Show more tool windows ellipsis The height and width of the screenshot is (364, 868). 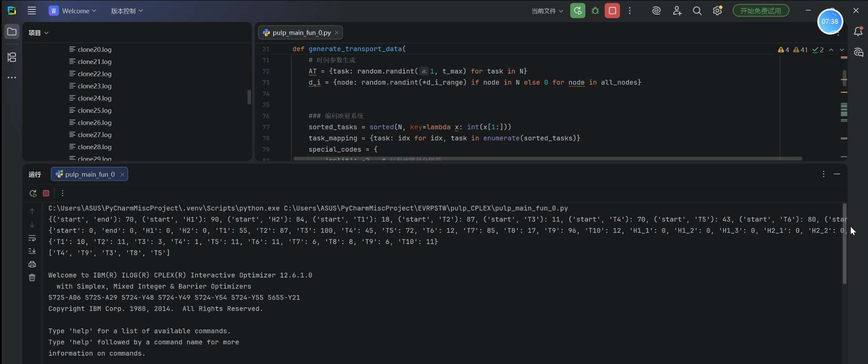12,77
